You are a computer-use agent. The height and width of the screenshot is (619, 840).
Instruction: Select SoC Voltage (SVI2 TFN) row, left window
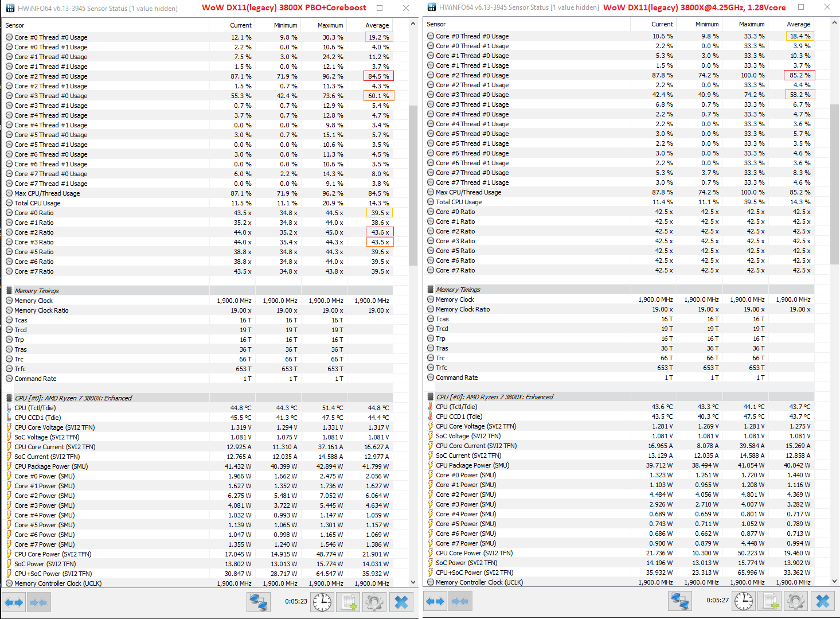coord(198,437)
